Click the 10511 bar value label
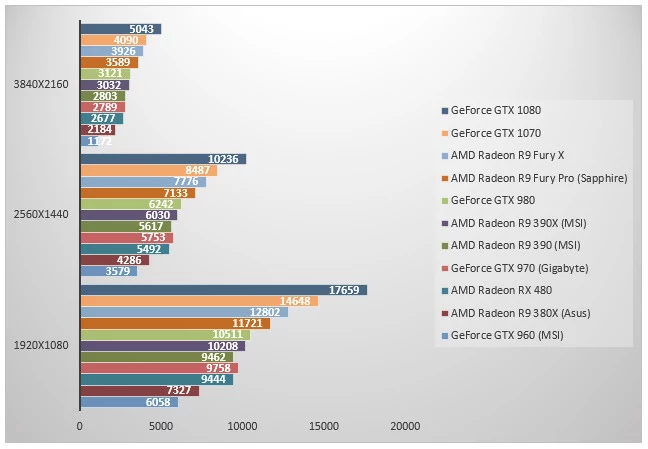 coord(227,335)
